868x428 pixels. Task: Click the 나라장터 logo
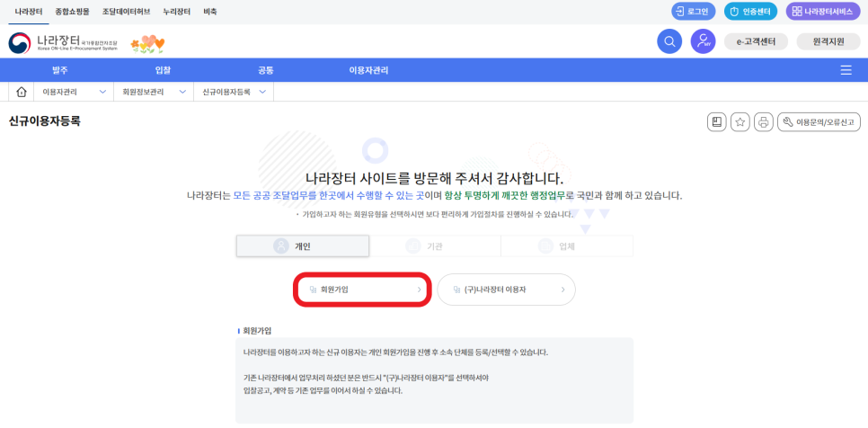[x=63, y=42]
